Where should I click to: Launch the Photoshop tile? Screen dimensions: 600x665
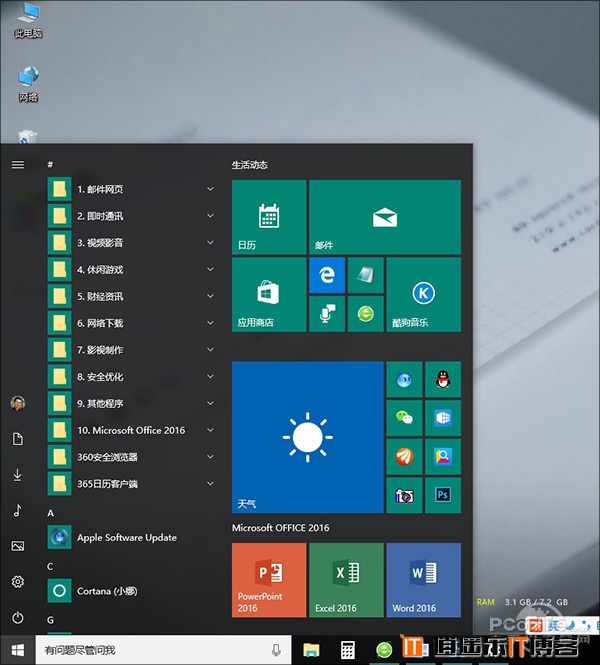pyautogui.click(x=443, y=495)
